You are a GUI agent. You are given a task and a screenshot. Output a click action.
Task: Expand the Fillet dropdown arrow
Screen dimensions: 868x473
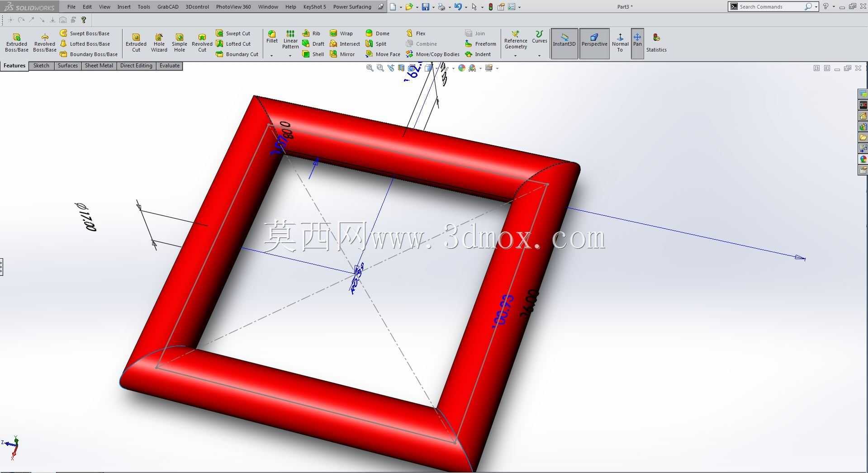point(272,56)
